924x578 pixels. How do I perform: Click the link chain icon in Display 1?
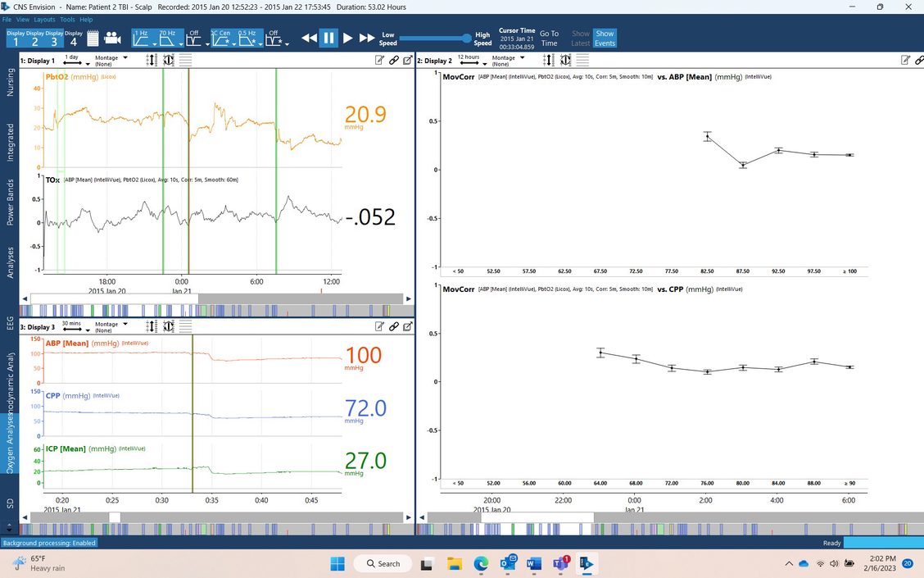click(393, 60)
